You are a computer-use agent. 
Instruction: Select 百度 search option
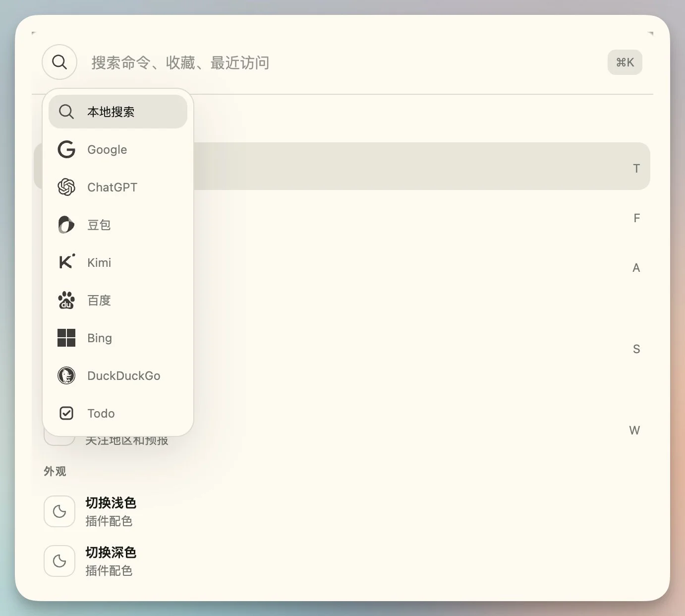pyautogui.click(x=118, y=300)
